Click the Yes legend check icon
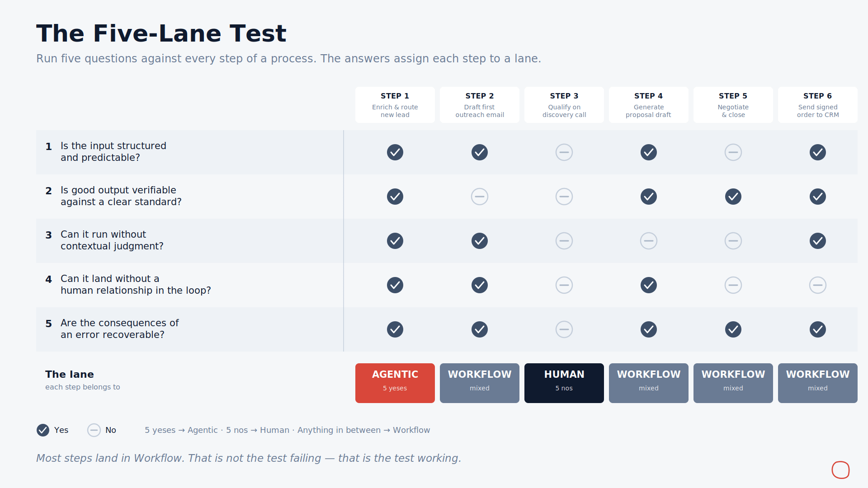 pyautogui.click(x=43, y=430)
